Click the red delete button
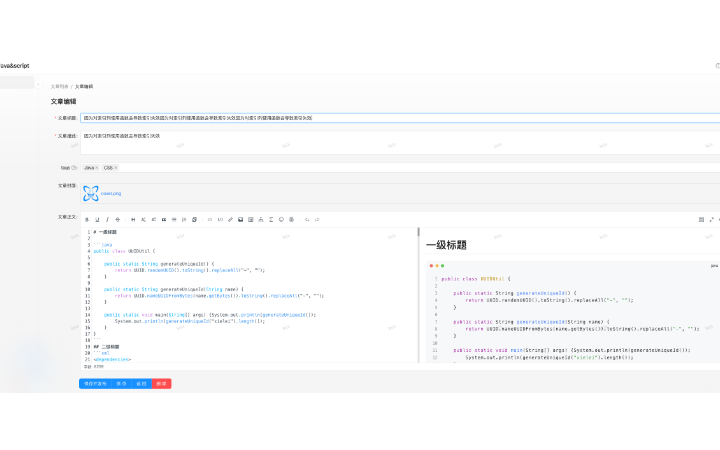The height and width of the screenshot is (450, 720). point(161,383)
